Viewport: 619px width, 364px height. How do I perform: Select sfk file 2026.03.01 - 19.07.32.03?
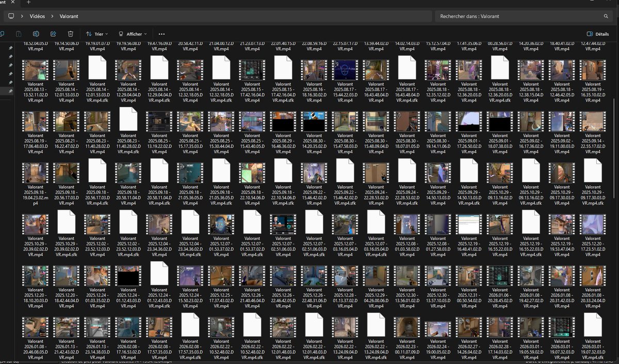pos(592,325)
